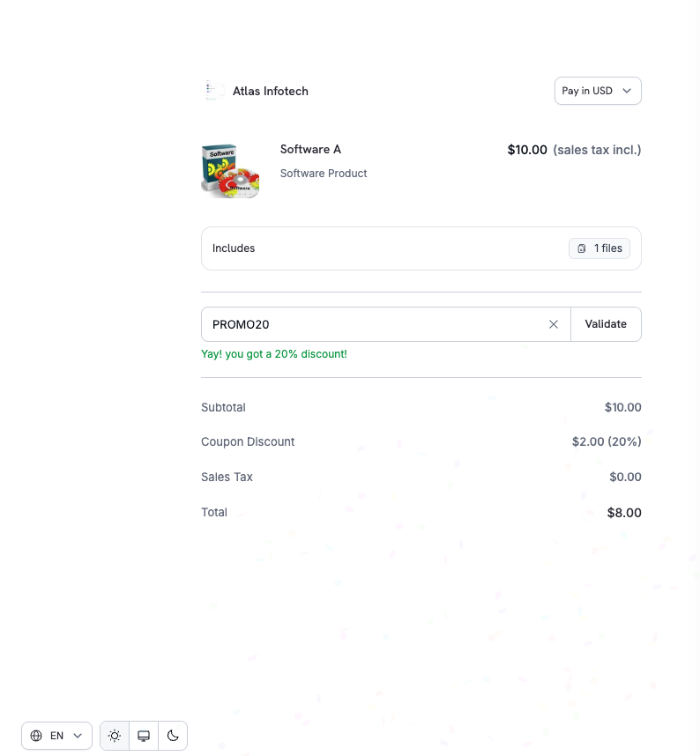The width and height of the screenshot is (700, 756).
Task: Clear the PROMO20 code using the X icon
Action: click(554, 324)
